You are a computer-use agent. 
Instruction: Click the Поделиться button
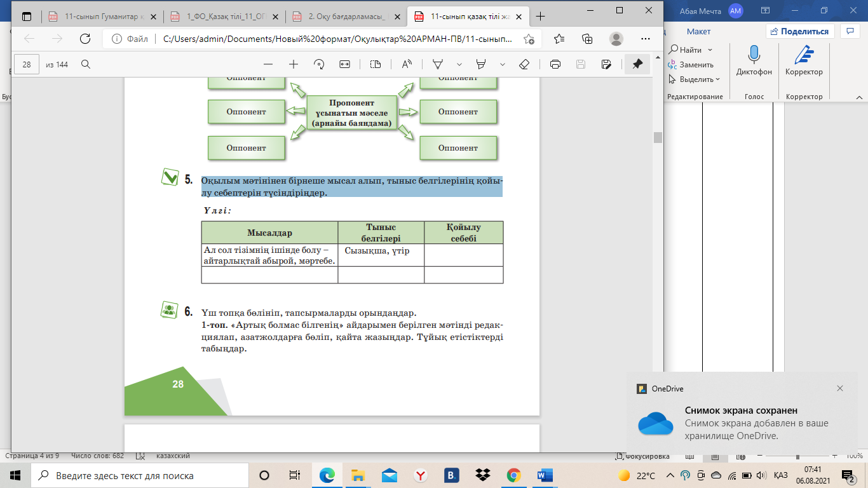click(799, 31)
